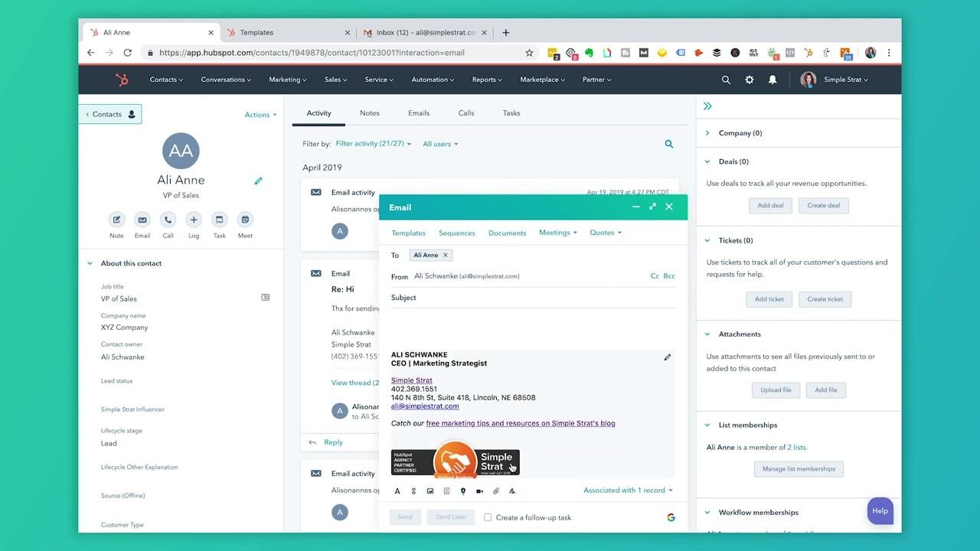Click the HubSpot sprocket logo
The width and height of the screenshot is (980, 551).
tap(122, 80)
